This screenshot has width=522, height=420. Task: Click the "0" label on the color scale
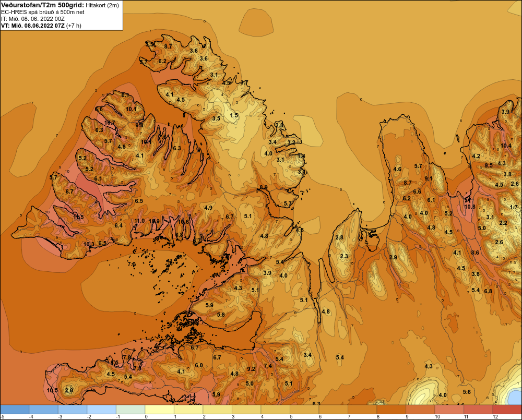tap(147, 417)
